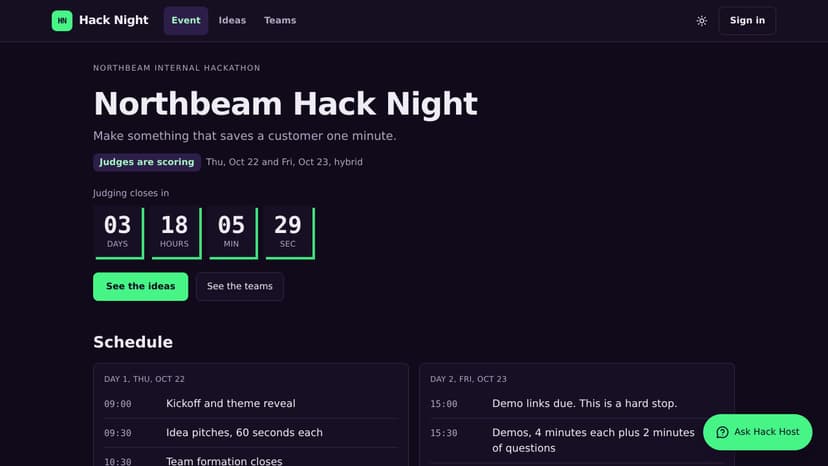Viewport: 828px width, 466px height.
Task: Click the help icon in Ask Hack Host
Action: click(x=722, y=432)
